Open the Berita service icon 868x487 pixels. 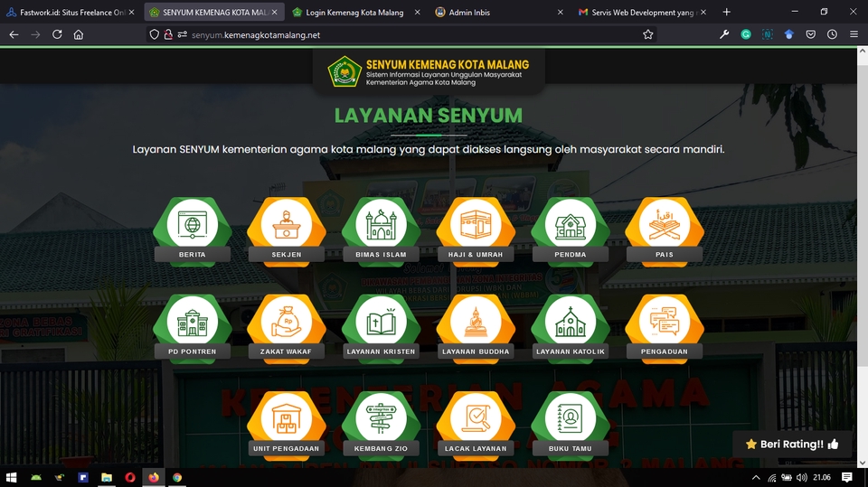coord(192,231)
